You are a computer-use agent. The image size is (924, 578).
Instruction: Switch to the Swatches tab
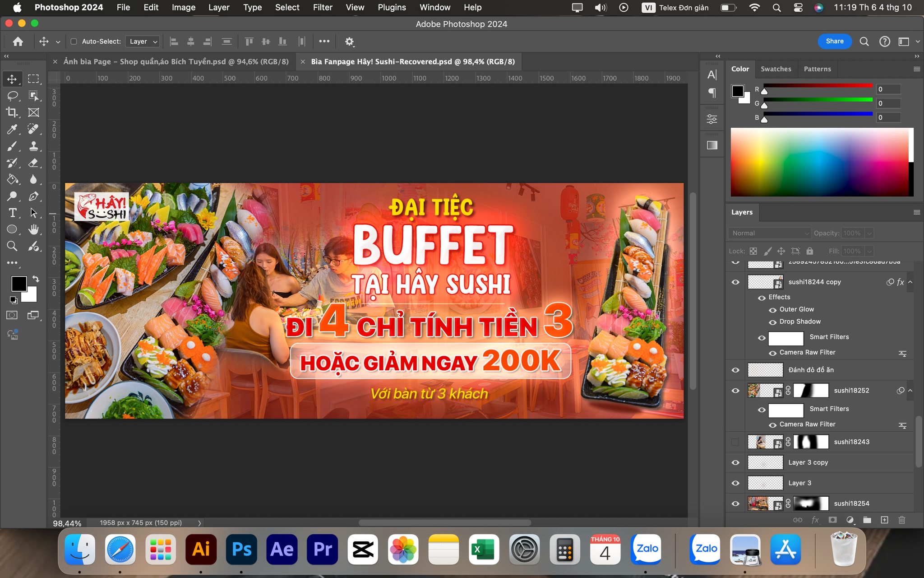click(776, 69)
